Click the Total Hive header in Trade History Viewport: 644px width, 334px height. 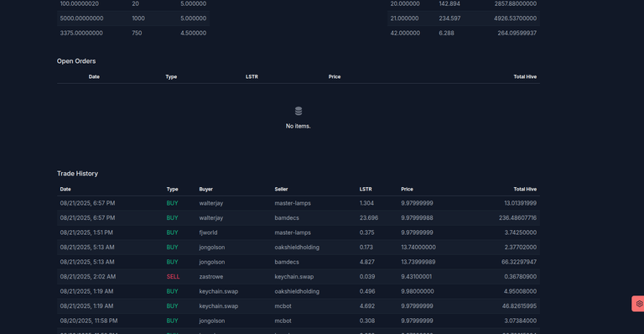pyautogui.click(x=525, y=190)
